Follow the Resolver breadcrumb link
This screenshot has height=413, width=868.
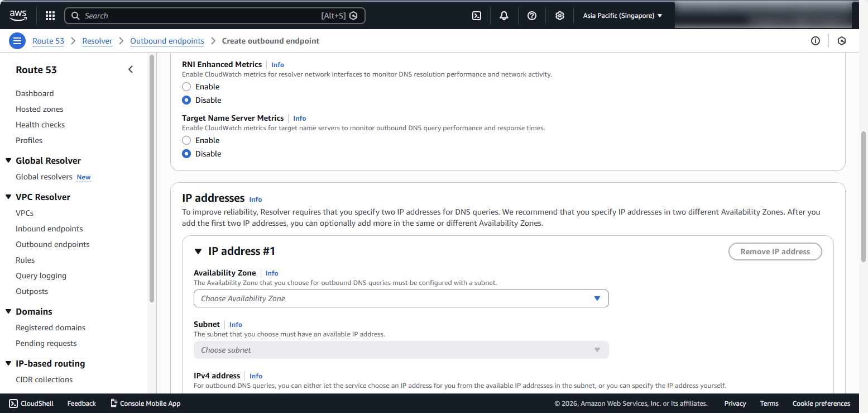click(x=97, y=41)
